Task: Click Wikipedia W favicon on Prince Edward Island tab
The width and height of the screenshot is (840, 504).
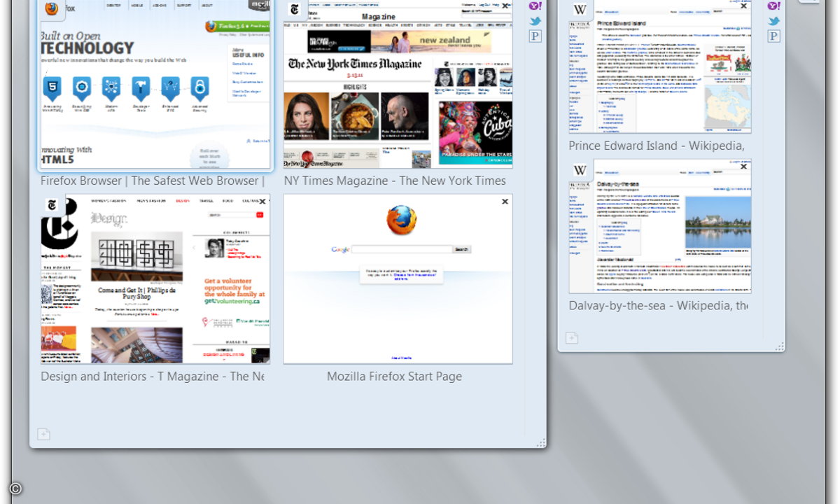Action: point(580,9)
